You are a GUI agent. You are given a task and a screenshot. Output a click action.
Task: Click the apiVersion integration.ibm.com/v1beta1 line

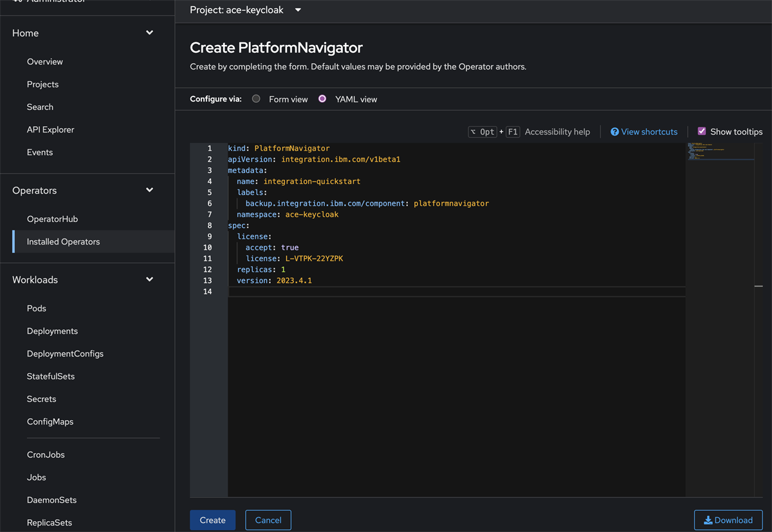[x=314, y=159]
